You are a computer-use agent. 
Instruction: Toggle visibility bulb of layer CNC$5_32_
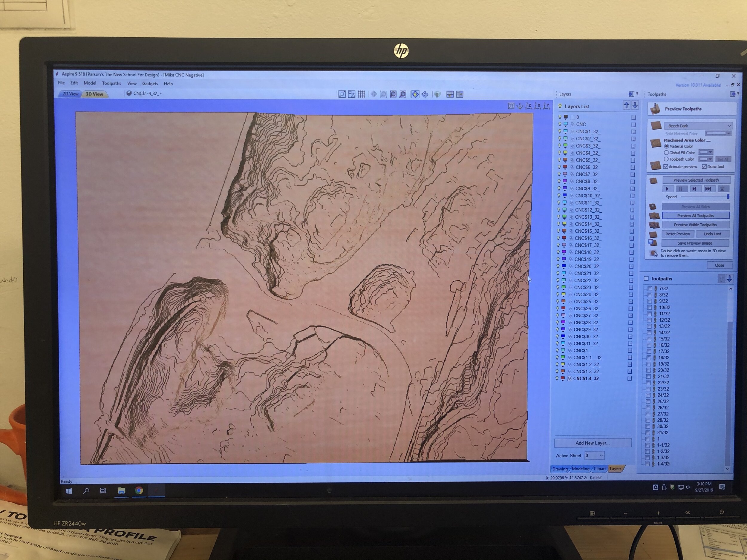560,160
